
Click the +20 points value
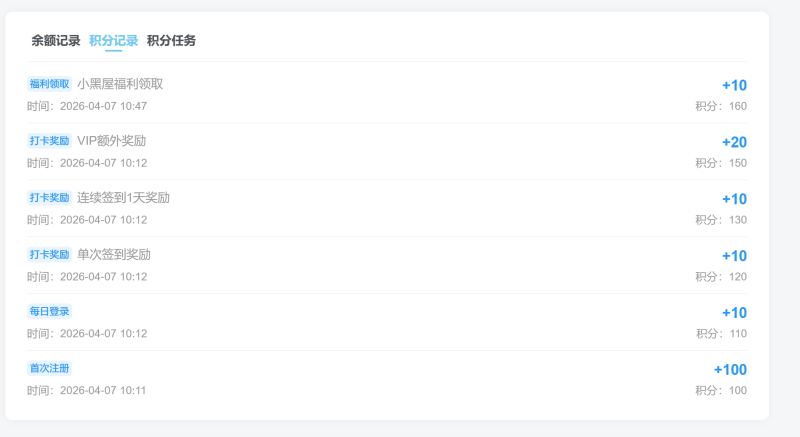pos(734,142)
